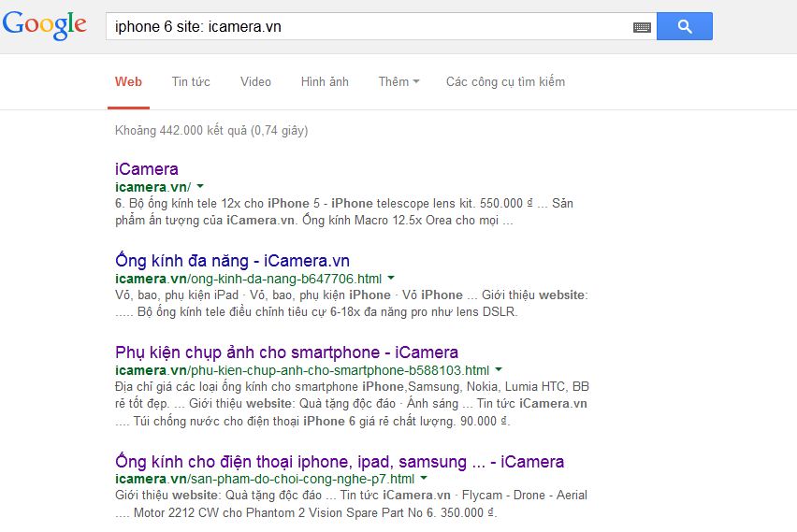Image resolution: width=797 pixels, height=532 pixels.
Task: Expand arrow beside phu-kien-chup-anh-cho-smartphone URL
Action: tap(499, 369)
